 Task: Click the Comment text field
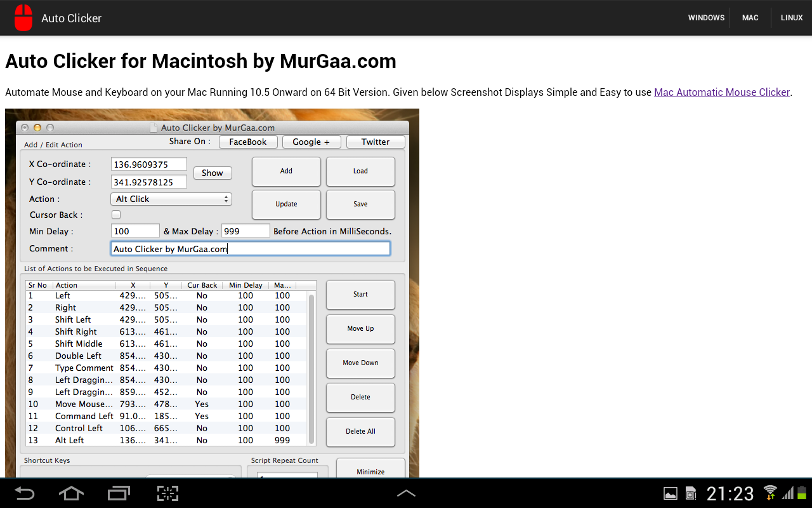click(251, 249)
